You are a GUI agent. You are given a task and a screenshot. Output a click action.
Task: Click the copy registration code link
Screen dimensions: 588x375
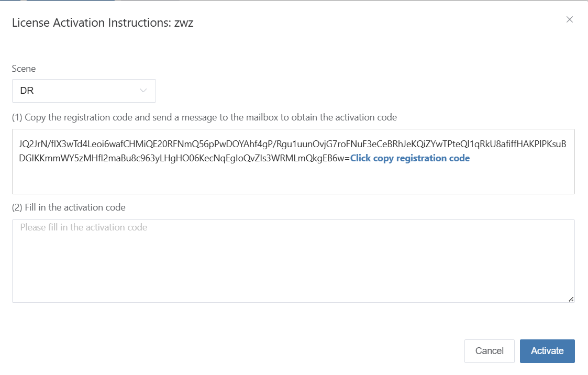(x=410, y=158)
